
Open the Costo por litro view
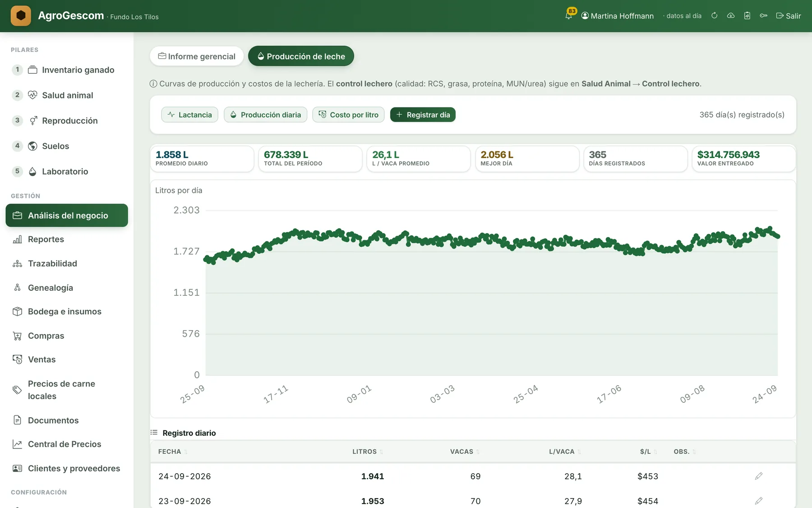pos(348,115)
